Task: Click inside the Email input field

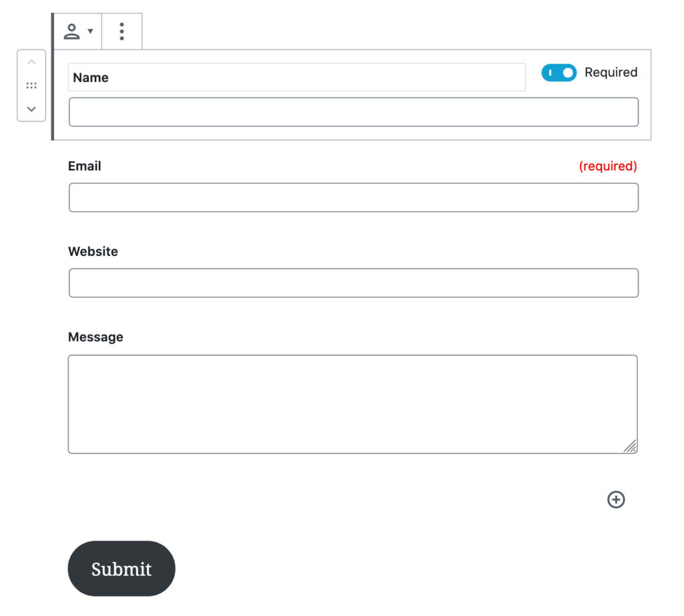Action: pyautogui.click(x=353, y=197)
